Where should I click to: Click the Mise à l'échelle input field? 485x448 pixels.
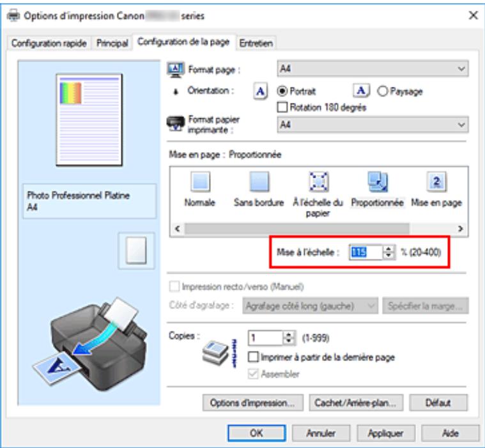(x=366, y=252)
